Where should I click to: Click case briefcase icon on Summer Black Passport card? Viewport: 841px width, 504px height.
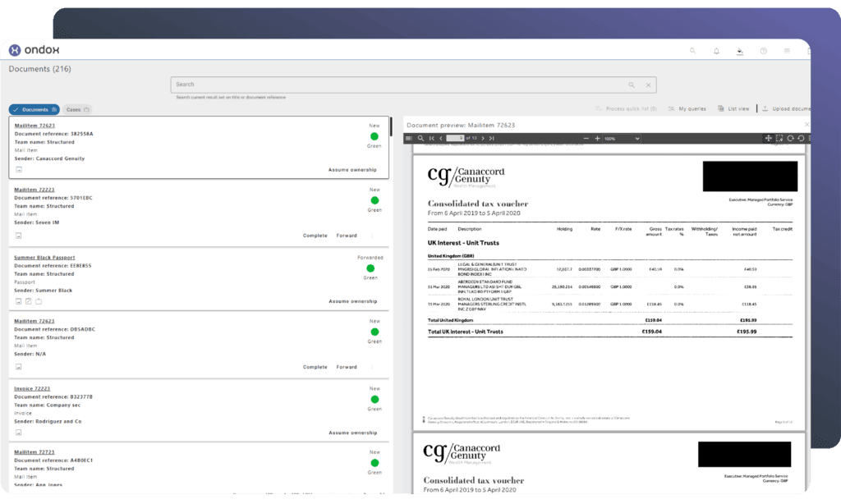[x=39, y=301]
